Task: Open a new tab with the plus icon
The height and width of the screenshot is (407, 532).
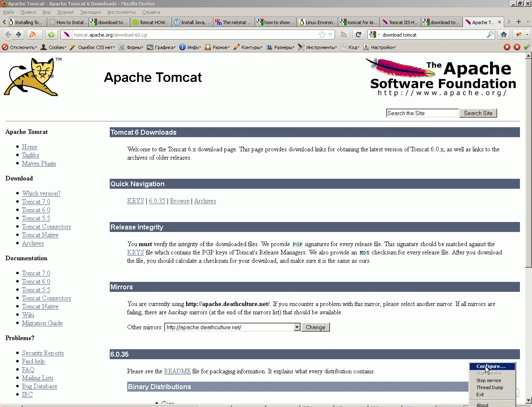Action: (519, 22)
